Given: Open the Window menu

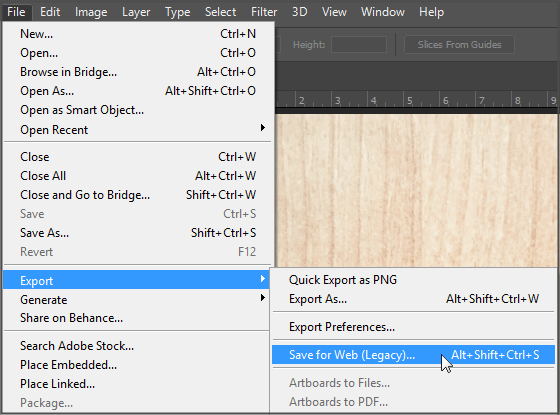Looking at the screenshot, I should (382, 12).
